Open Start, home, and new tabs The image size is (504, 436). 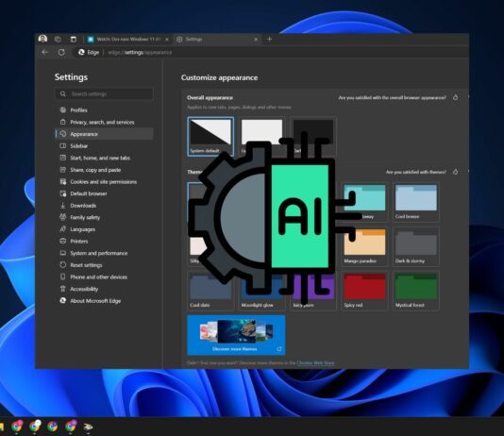104,158
